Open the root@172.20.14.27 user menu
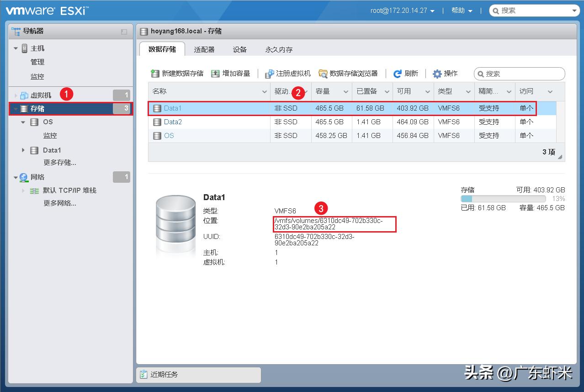 tap(400, 10)
